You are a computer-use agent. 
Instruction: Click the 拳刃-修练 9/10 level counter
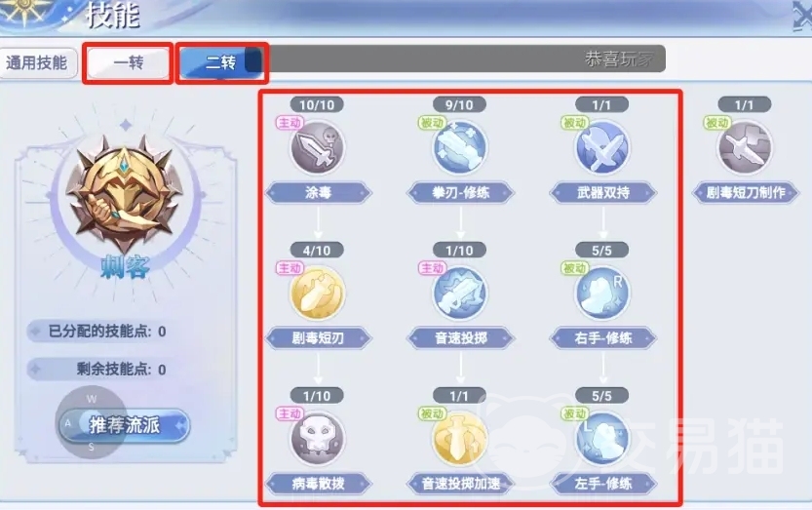pyautogui.click(x=459, y=105)
